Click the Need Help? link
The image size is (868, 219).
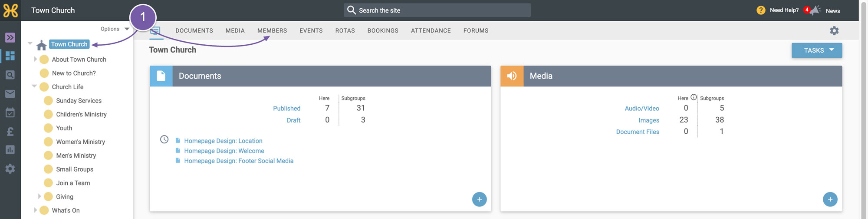pos(784,10)
